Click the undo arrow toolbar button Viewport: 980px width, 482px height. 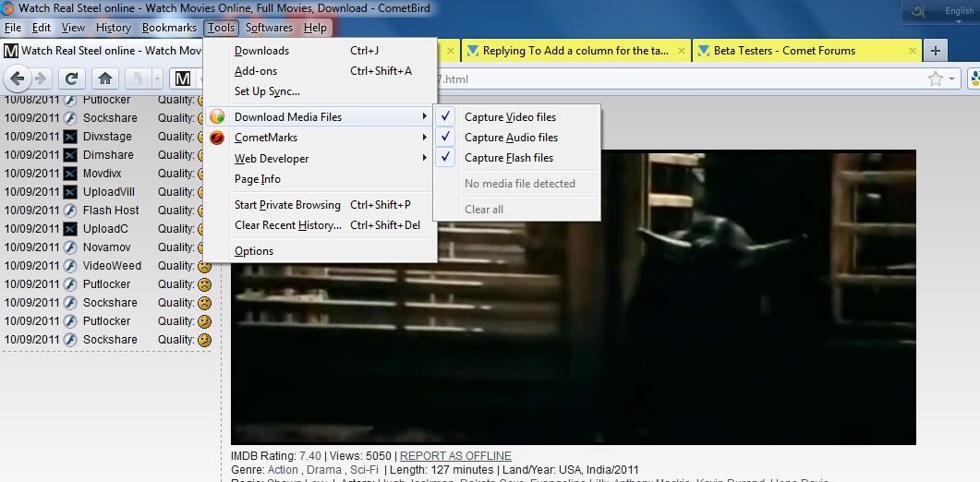click(x=138, y=78)
